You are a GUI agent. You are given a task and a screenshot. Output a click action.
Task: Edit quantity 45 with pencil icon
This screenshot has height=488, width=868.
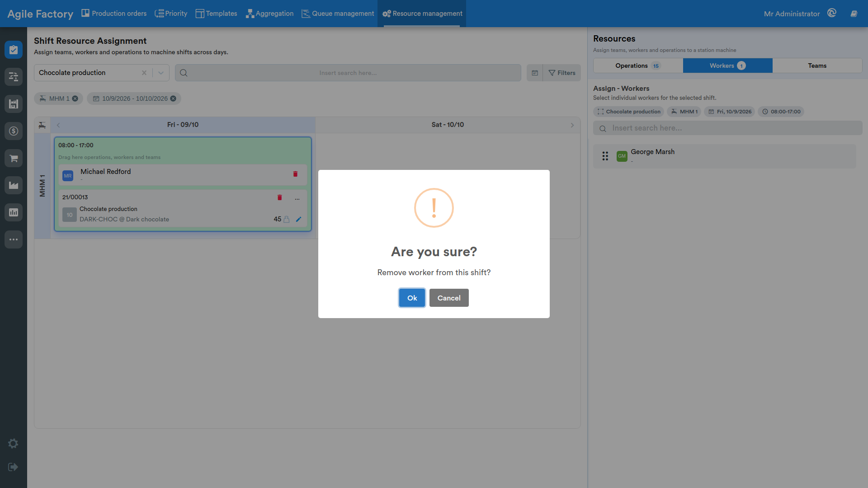coord(298,219)
